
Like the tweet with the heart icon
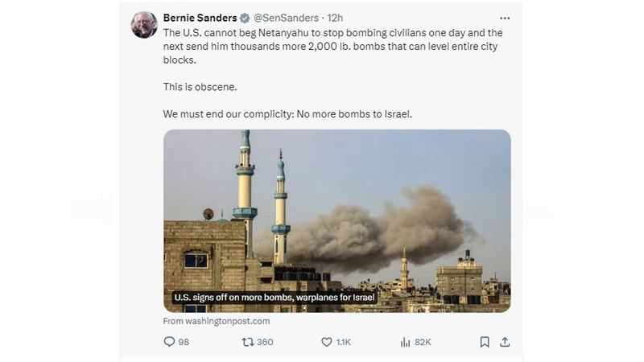click(326, 342)
